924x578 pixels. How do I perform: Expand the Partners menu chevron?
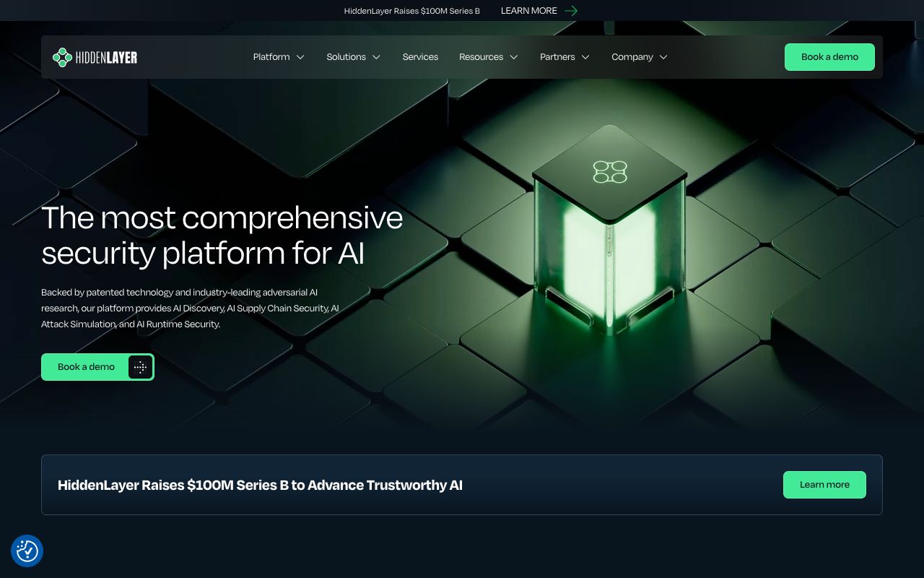(x=585, y=57)
